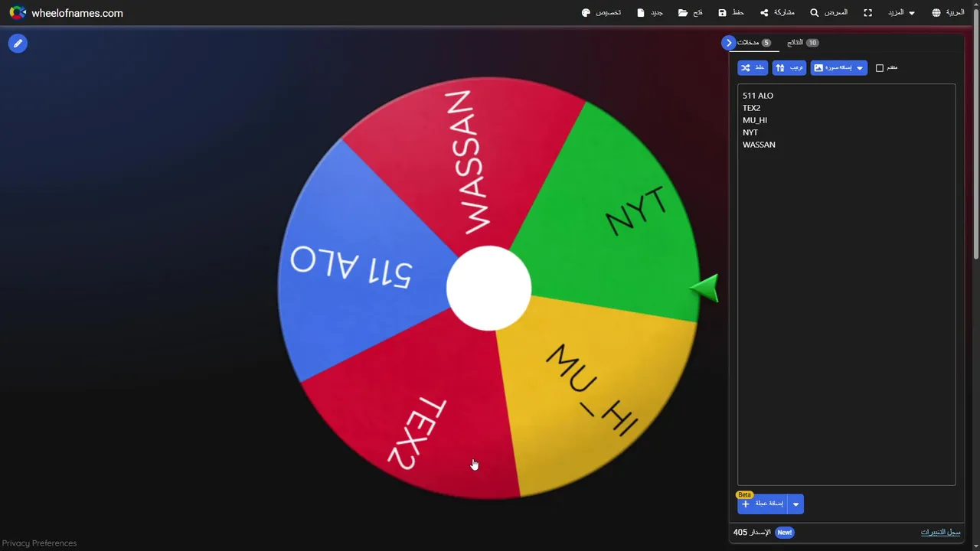Click the 'New!' version badge

click(785, 533)
